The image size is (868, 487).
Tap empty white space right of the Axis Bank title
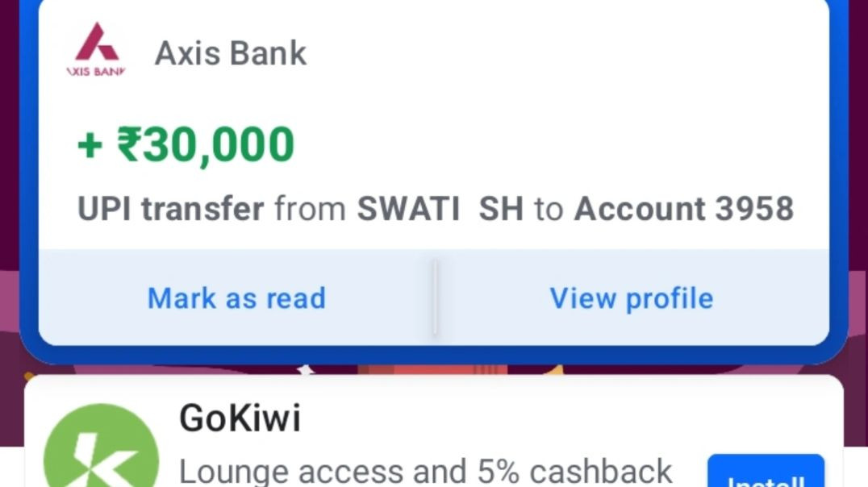[x=565, y=53]
